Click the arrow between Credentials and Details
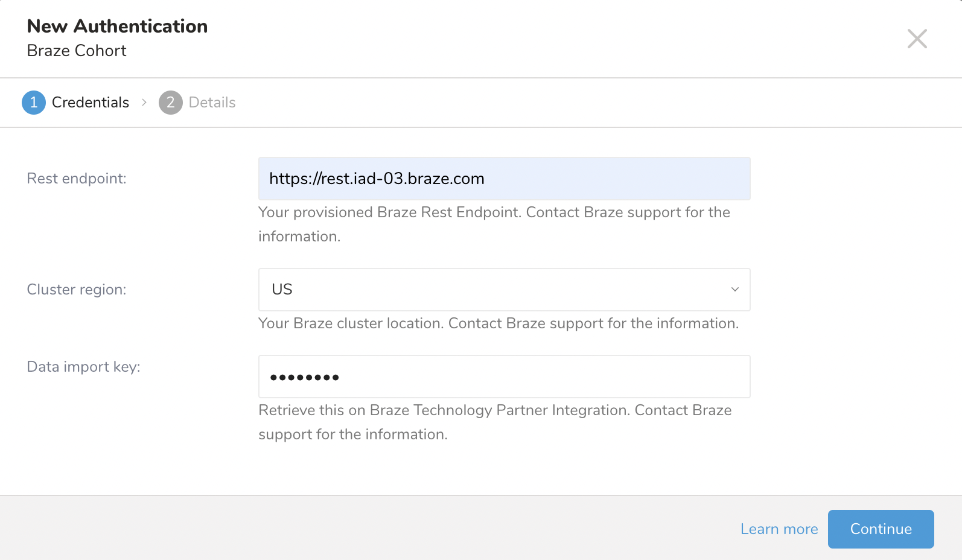The image size is (962, 560). [x=144, y=103]
